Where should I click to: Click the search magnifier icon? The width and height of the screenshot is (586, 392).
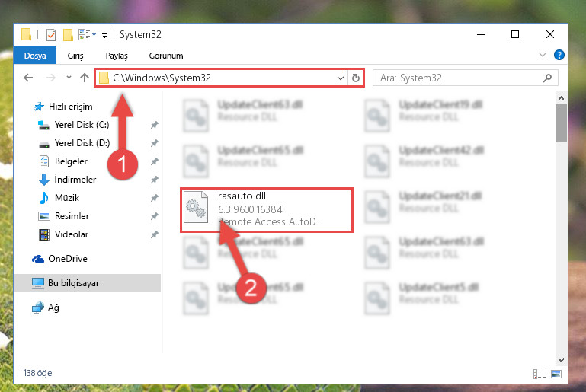click(x=547, y=78)
